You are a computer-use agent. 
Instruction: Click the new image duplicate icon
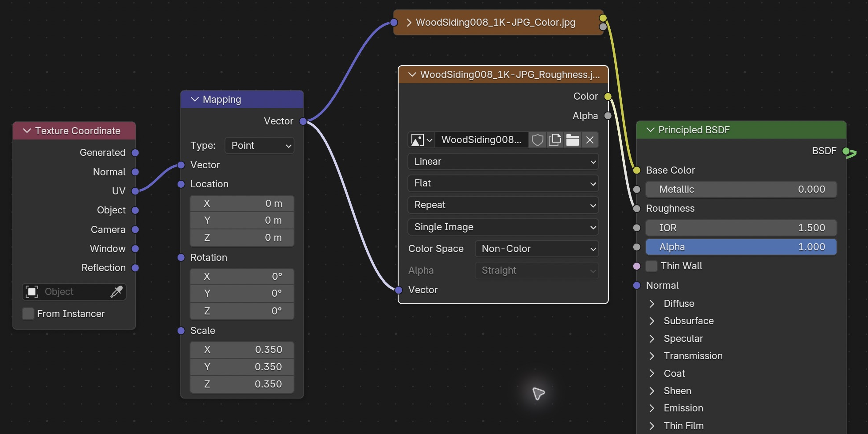pyautogui.click(x=555, y=140)
